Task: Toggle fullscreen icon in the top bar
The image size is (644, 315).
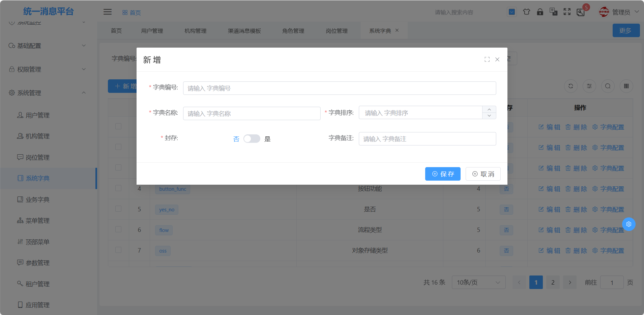Action: click(567, 12)
